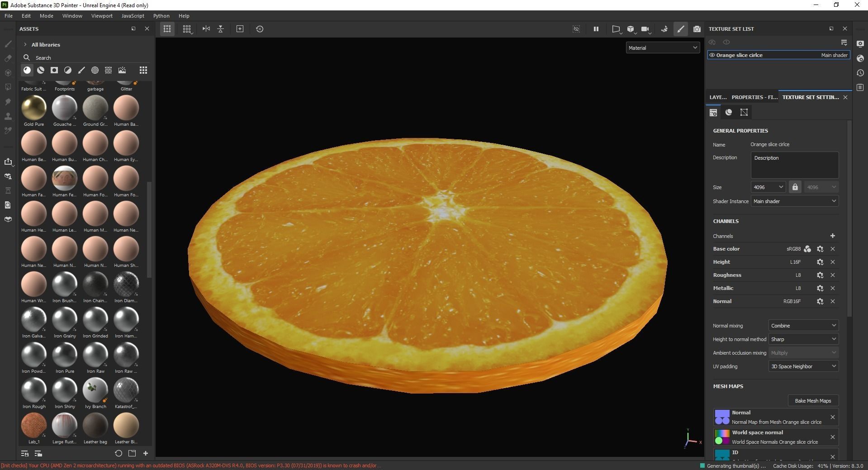
Task: Select the Paint brush tool
Action: tap(8, 43)
